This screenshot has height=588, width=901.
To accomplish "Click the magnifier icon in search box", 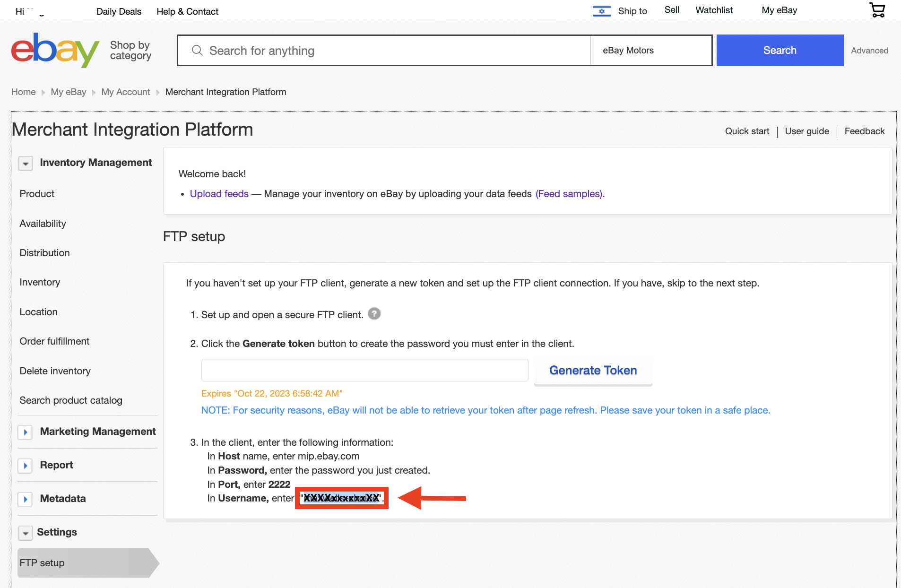I will point(197,50).
